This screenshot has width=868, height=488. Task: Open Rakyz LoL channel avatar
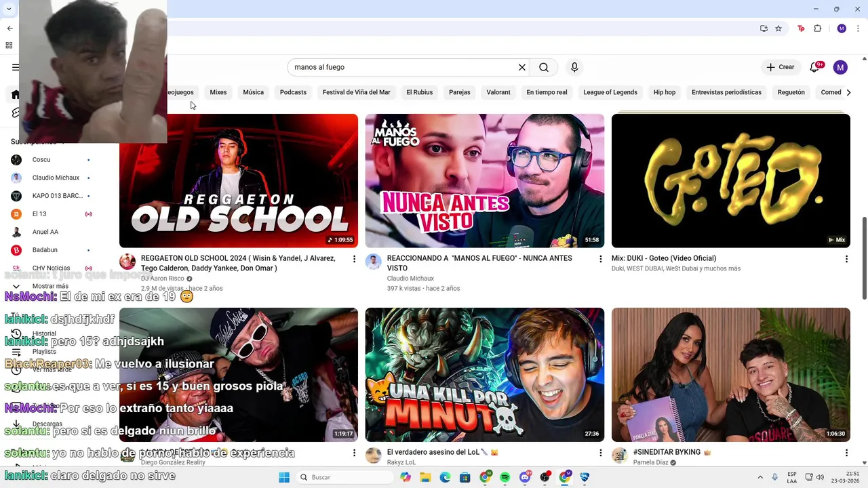click(x=374, y=455)
